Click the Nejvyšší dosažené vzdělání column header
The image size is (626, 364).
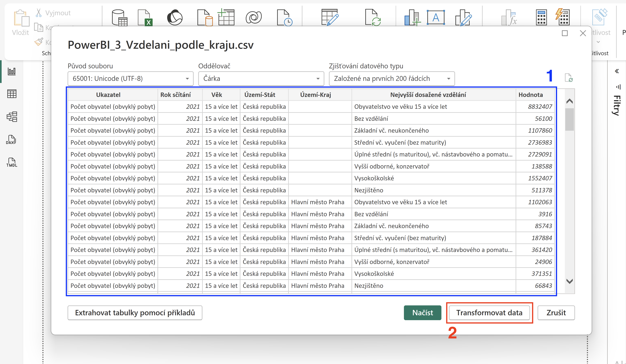433,95
